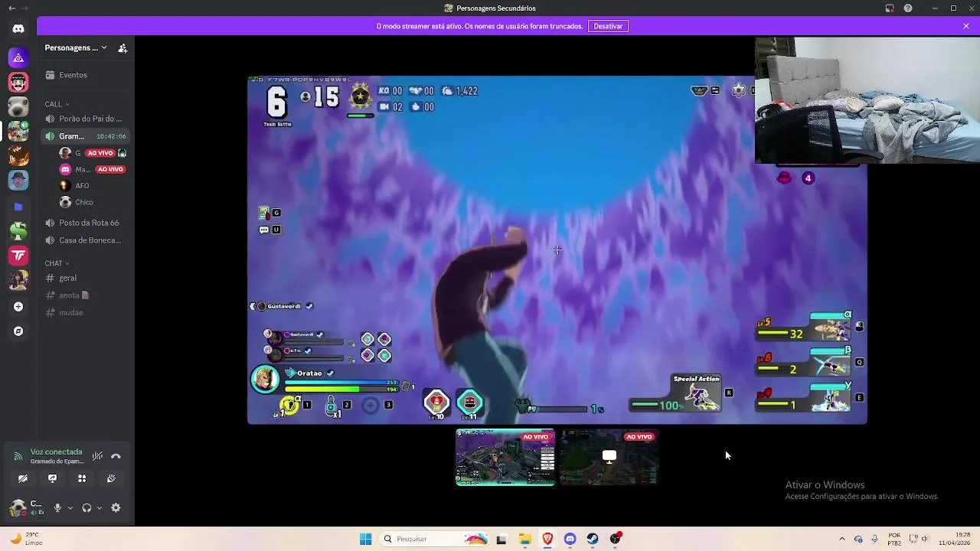Open Brave browser from taskbar
This screenshot has width=980, height=551.
coord(547,539)
